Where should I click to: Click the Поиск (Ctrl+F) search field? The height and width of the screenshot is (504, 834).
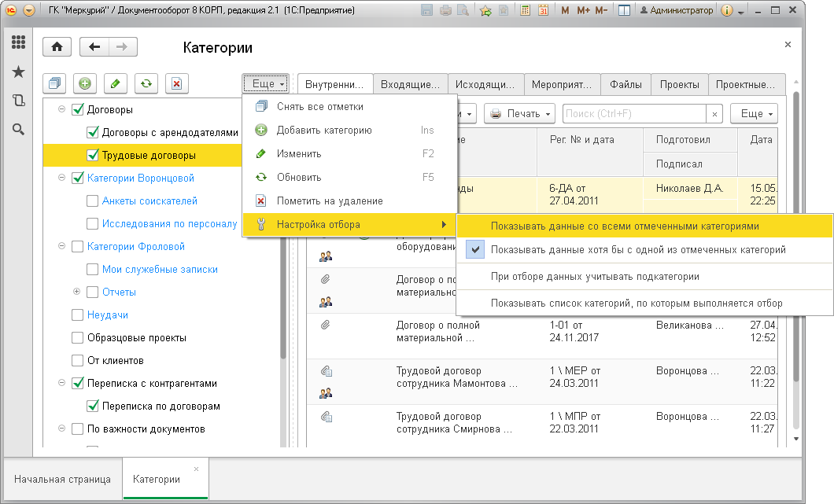[635, 114]
